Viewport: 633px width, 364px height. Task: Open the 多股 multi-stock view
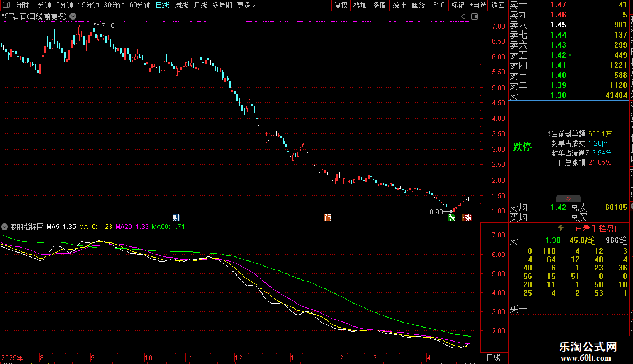[x=379, y=5]
